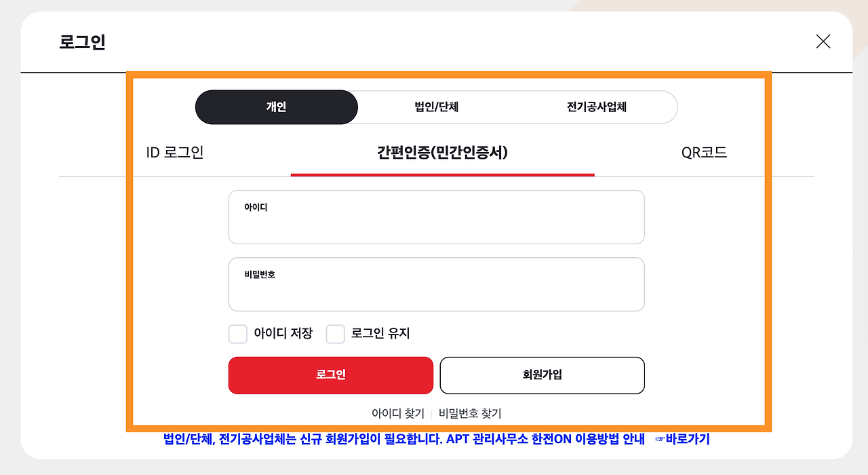Click the 회원가입 button
The height and width of the screenshot is (475, 868).
pyautogui.click(x=542, y=375)
